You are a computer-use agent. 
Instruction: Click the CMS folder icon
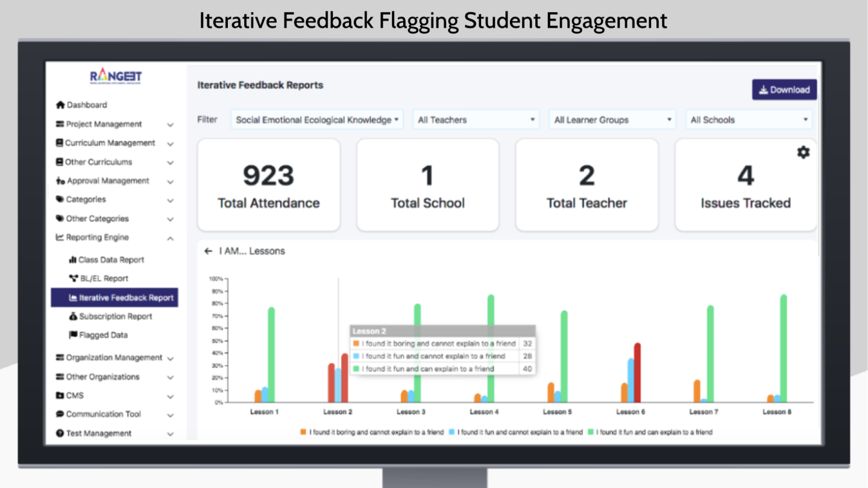(x=60, y=396)
